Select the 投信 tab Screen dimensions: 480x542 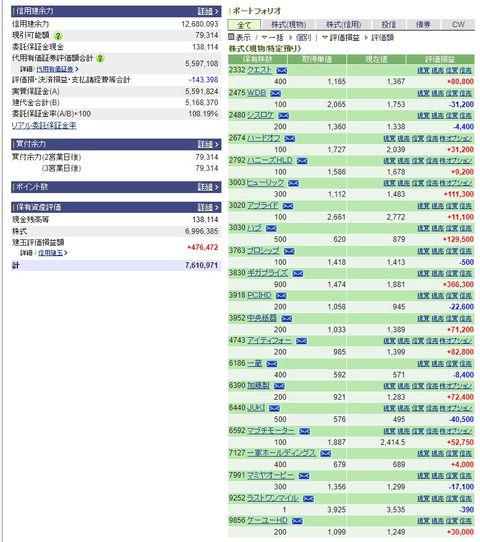pyautogui.click(x=388, y=25)
